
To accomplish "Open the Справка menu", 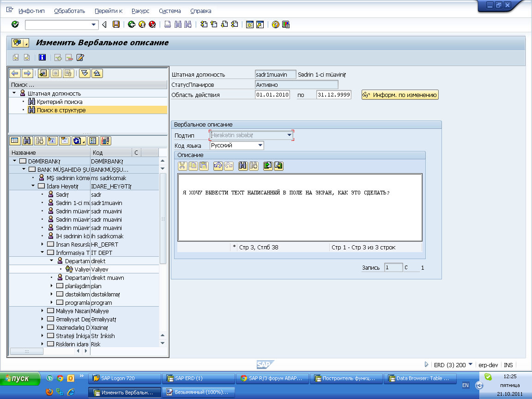I will point(200,11).
